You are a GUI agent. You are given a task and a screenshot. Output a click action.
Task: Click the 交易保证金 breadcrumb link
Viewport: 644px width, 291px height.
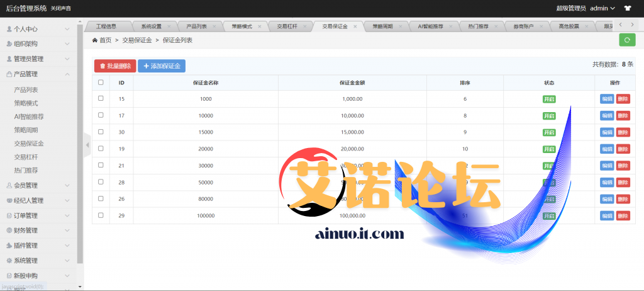click(x=137, y=40)
